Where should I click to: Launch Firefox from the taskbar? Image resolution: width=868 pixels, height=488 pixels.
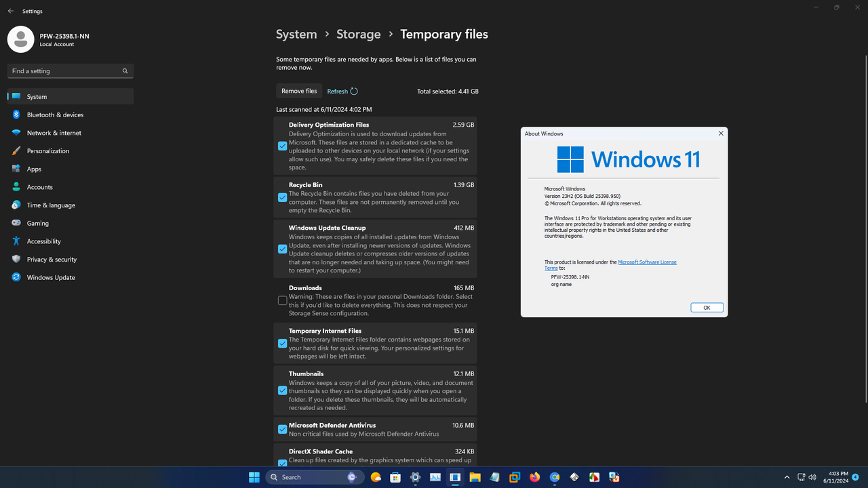tap(534, 477)
